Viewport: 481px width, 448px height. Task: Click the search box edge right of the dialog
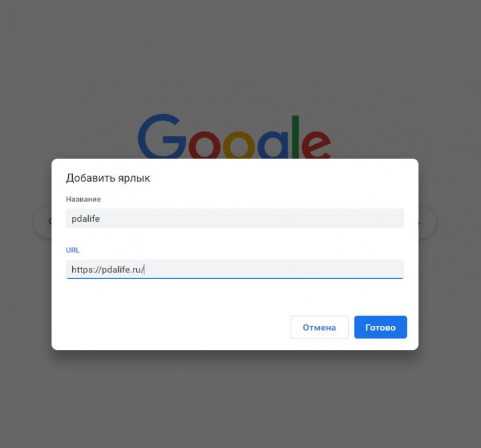[x=428, y=222]
